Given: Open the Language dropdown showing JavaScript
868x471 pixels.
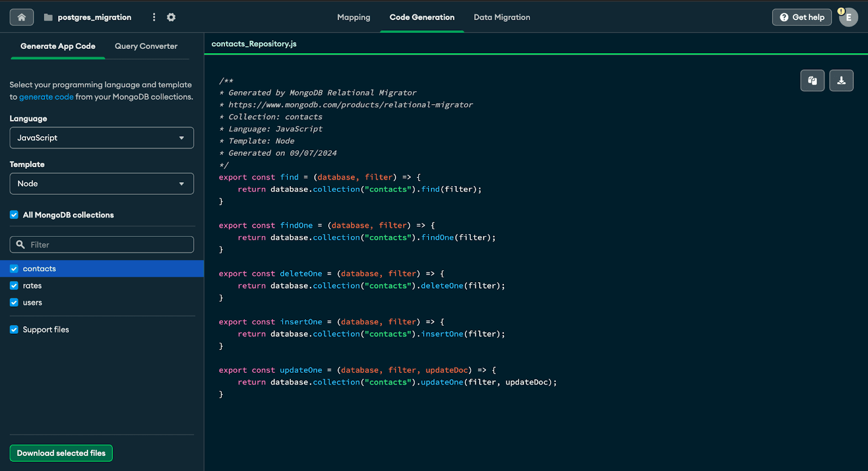Looking at the screenshot, I should [101, 138].
